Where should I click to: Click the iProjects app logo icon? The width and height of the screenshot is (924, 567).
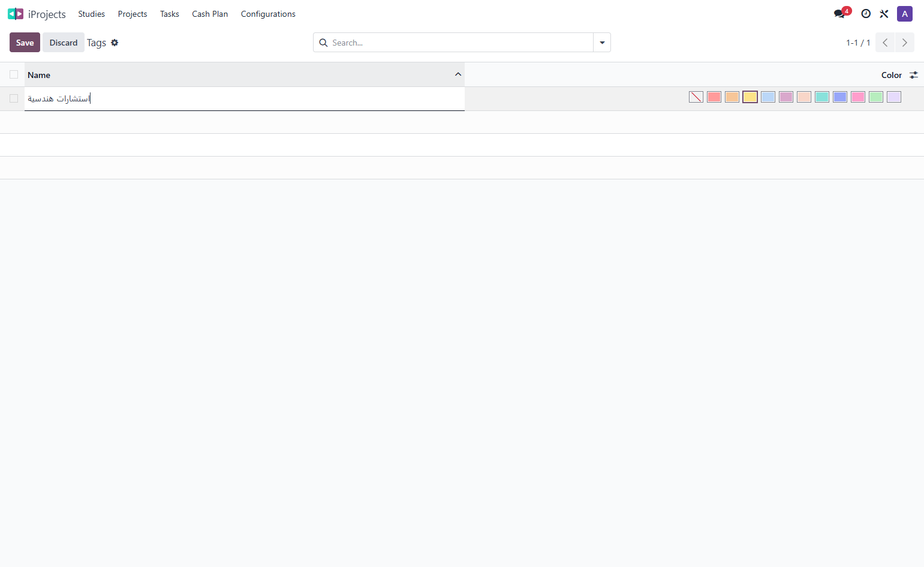point(16,14)
